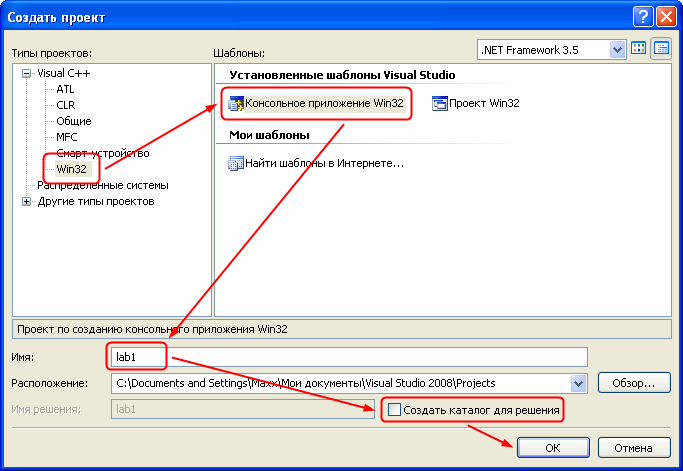
Task: Click "Консольное приложение Win32" label
Action: [x=325, y=103]
